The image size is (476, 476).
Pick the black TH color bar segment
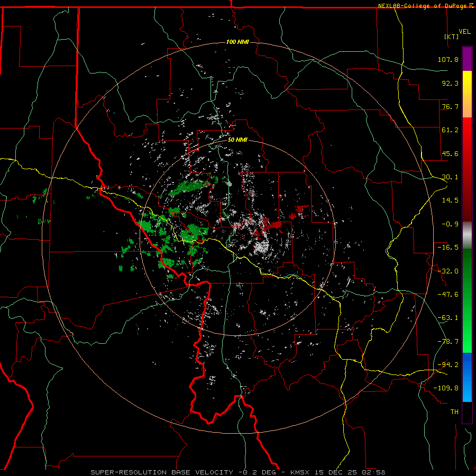pos(467,413)
